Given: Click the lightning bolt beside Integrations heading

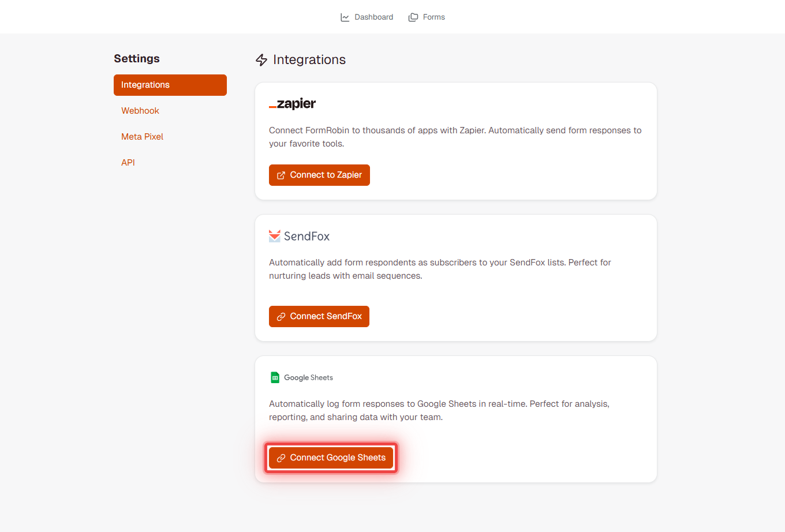Looking at the screenshot, I should tap(261, 59).
